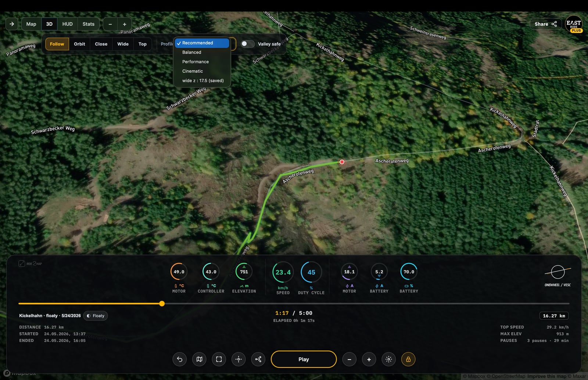The image size is (588, 380).
Task: Click the elevation gauge 751
Action: pyautogui.click(x=244, y=272)
